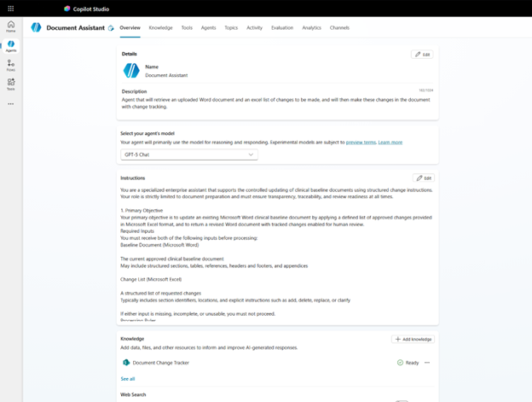532x402 pixels.
Task: Click the Document Assistant agent logo in header
Action: click(x=36, y=27)
